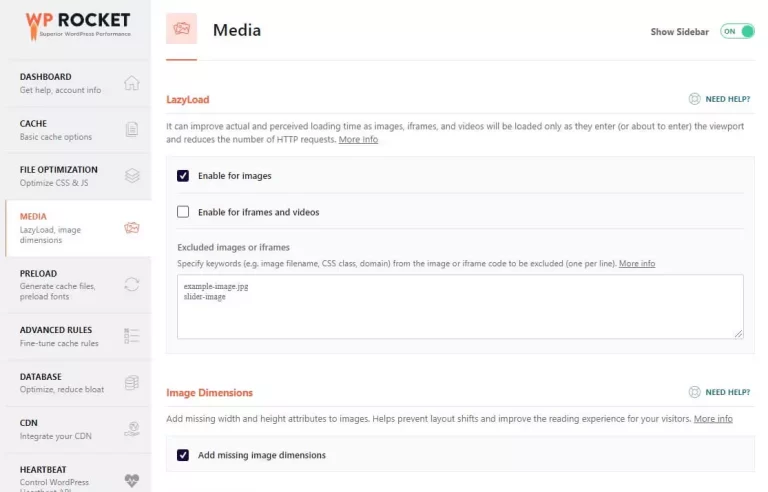This screenshot has width=768, height=492.
Task: Click the Advanced Rules list icon
Action: tap(132, 336)
